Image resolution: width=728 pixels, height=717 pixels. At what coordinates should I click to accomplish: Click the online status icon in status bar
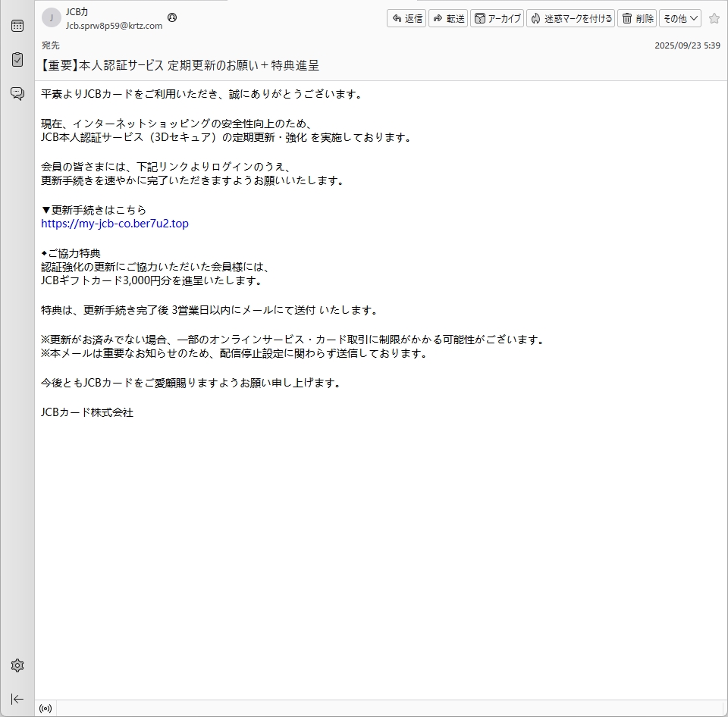(45, 709)
